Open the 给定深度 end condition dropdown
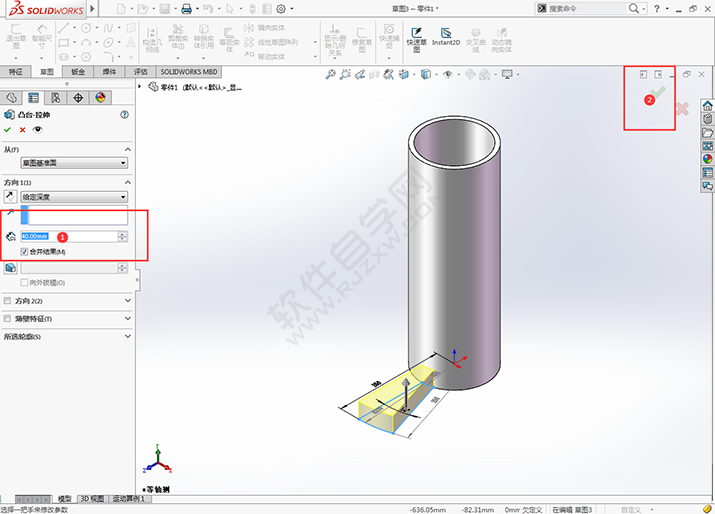715x514 pixels. (x=74, y=197)
